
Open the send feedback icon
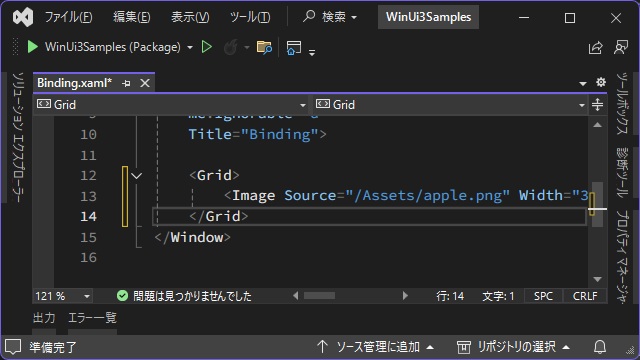click(x=621, y=47)
